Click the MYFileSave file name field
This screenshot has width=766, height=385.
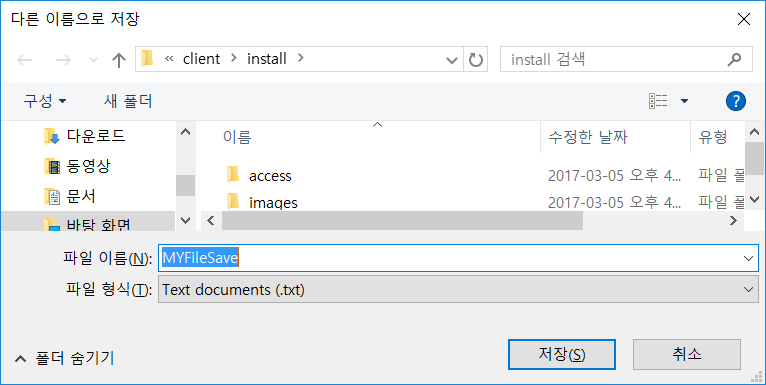pyautogui.click(x=458, y=258)
